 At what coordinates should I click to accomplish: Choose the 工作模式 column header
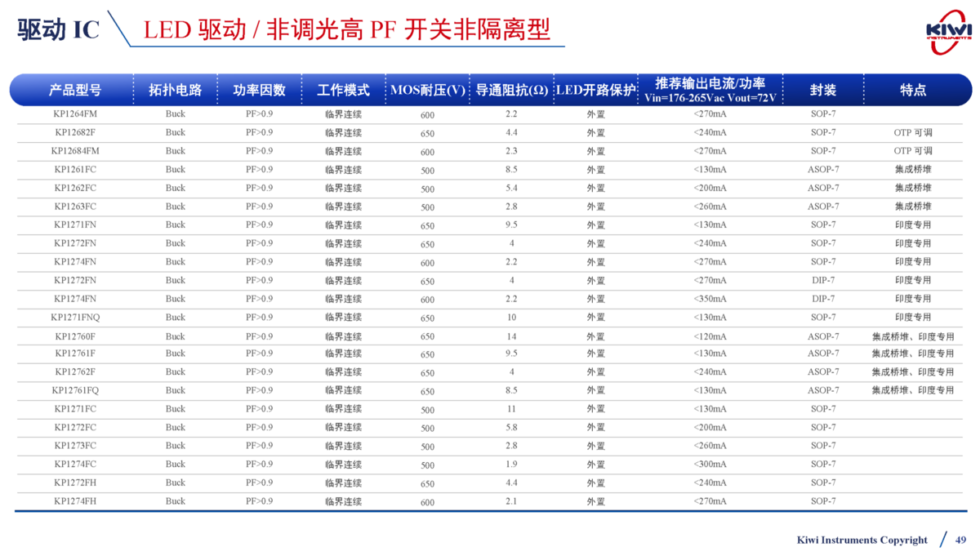point(343,90)
